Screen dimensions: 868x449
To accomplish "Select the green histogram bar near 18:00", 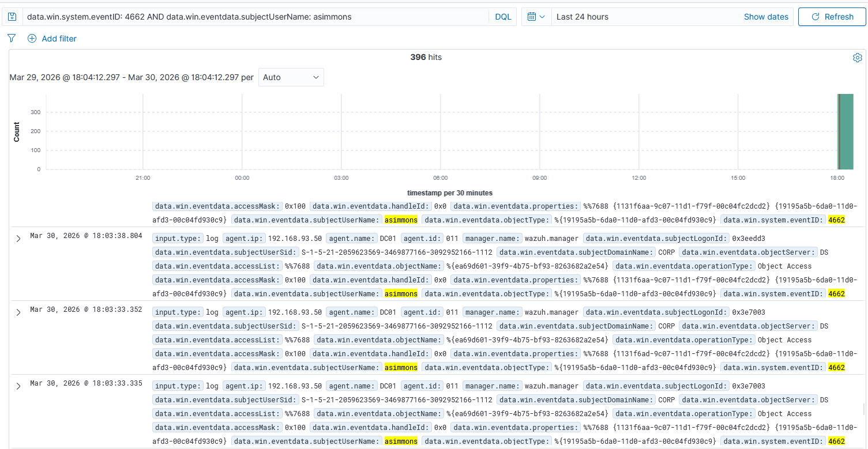I will point(846,131).
